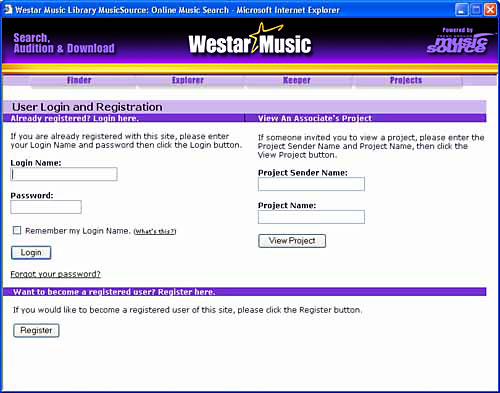The height and width of the screenshot is (393, 500).
Task: Maximize the Internet Explorer window
Action: tap(476, 10)
